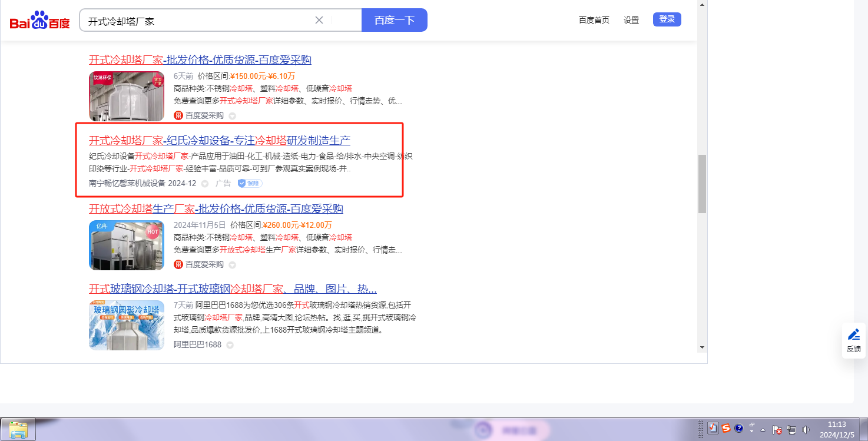
Task: Open 设置 settings menu
Action: [x=631, y=20]
